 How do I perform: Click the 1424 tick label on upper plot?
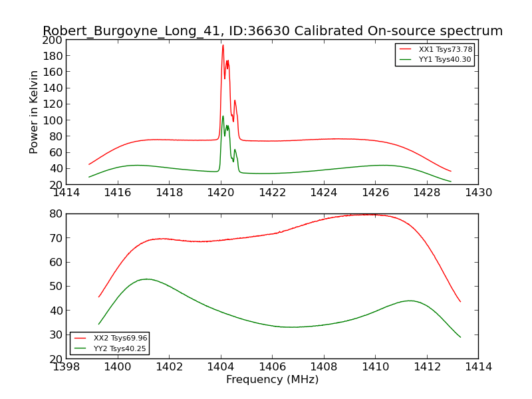coord(324,193)
